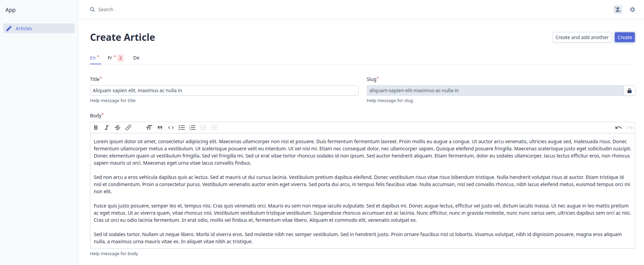Insert a code block

pos(171,128)
